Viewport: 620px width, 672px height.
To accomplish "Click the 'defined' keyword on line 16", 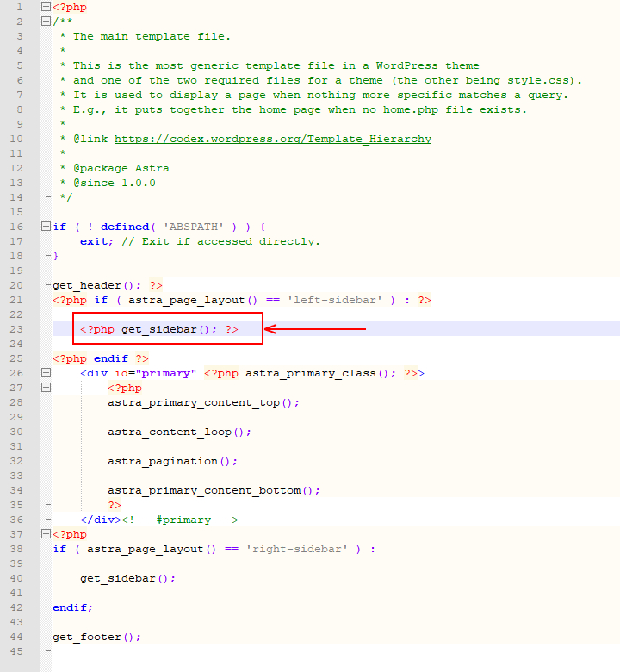I will point(125,227).
